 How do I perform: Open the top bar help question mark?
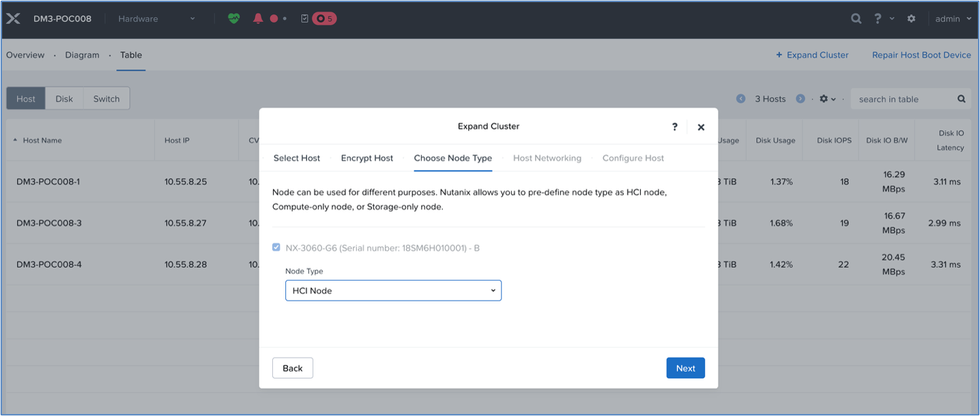point(878,18)
